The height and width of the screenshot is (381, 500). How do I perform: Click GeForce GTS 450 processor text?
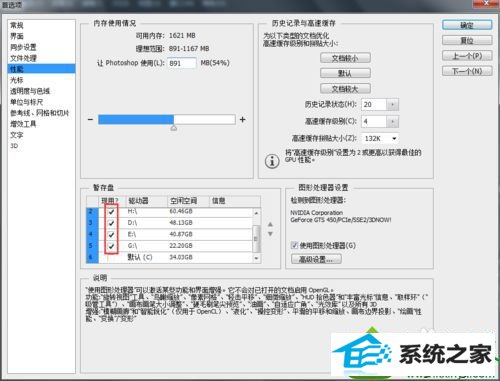tap(341, 220)
